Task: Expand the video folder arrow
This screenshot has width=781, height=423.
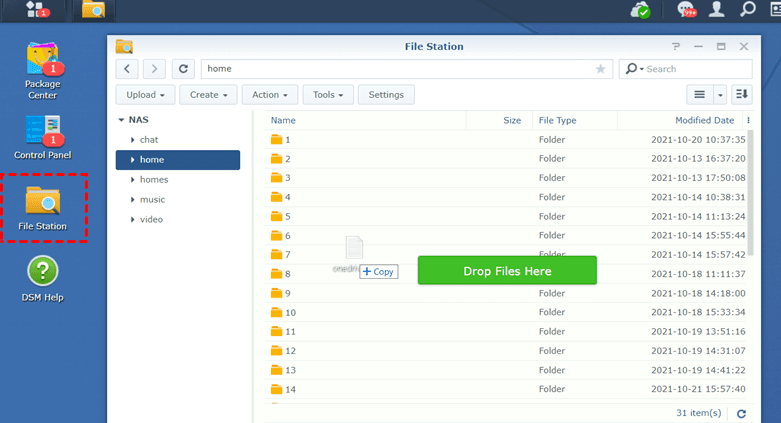Action: (132, 220)
